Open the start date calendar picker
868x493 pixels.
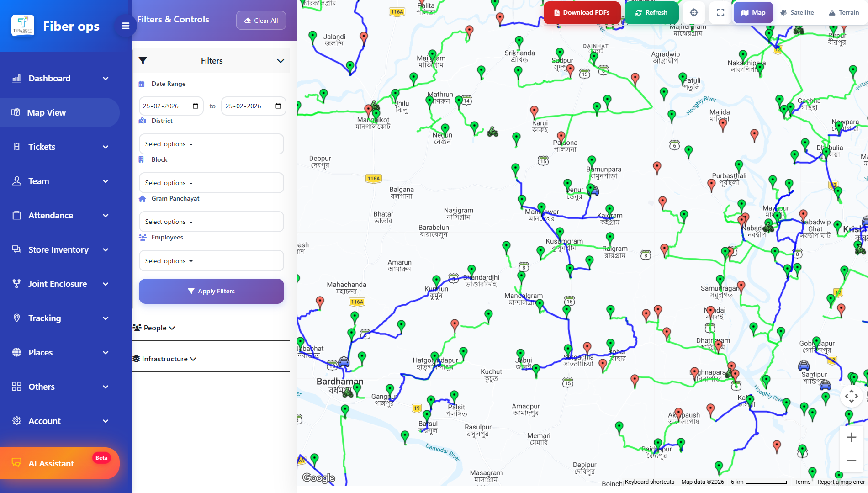coord(196,106)
